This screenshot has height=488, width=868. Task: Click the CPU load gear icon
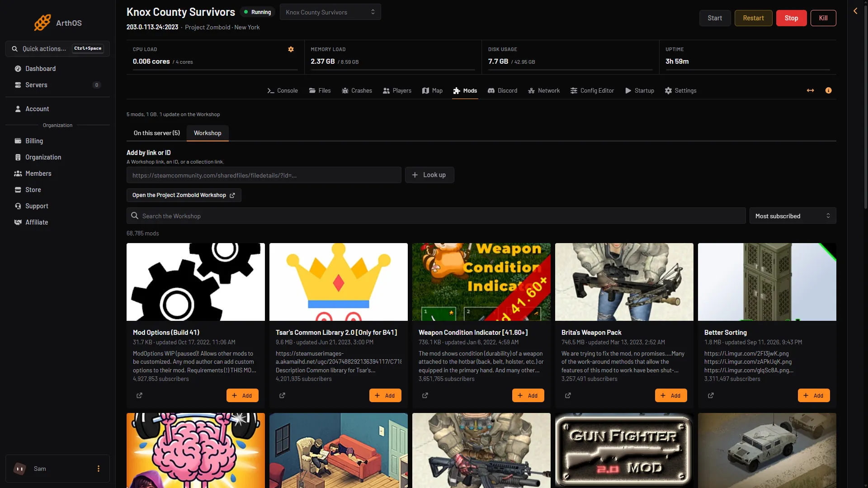tap(291, 49)
